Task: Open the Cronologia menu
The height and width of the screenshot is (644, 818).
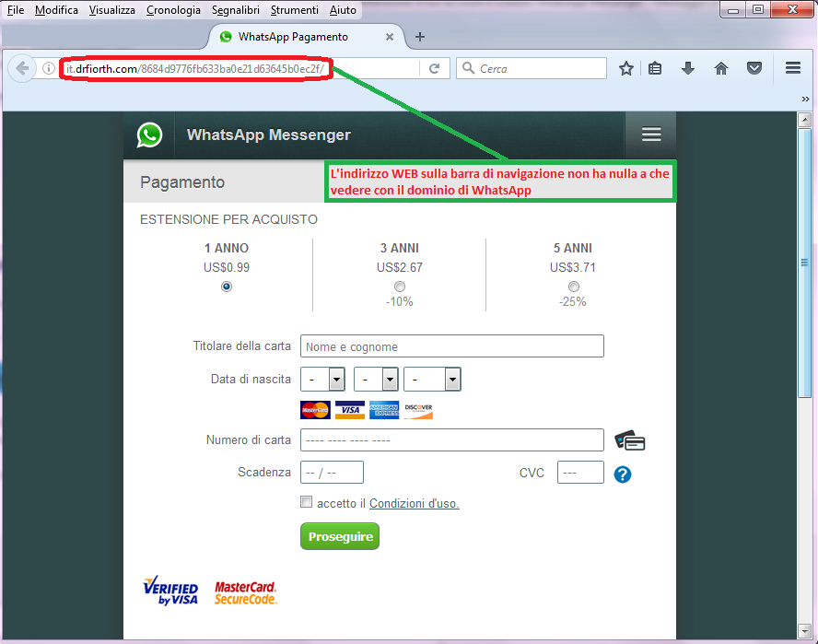Action: [173, 10]
